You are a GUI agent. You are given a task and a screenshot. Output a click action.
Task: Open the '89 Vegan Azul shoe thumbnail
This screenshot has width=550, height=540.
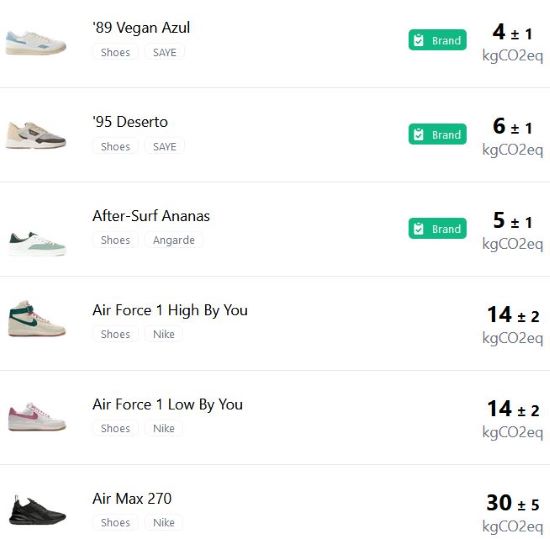tap(35, 42)
